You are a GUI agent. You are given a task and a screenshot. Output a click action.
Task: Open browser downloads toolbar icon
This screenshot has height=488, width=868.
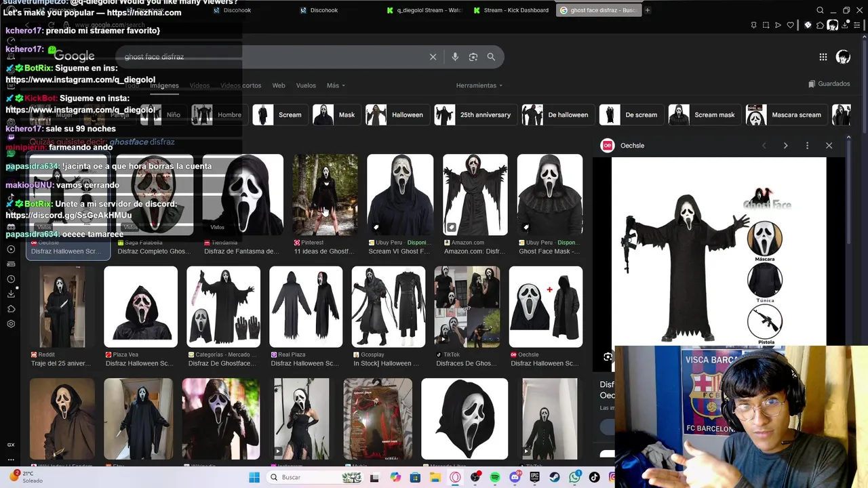click(844, 25)
